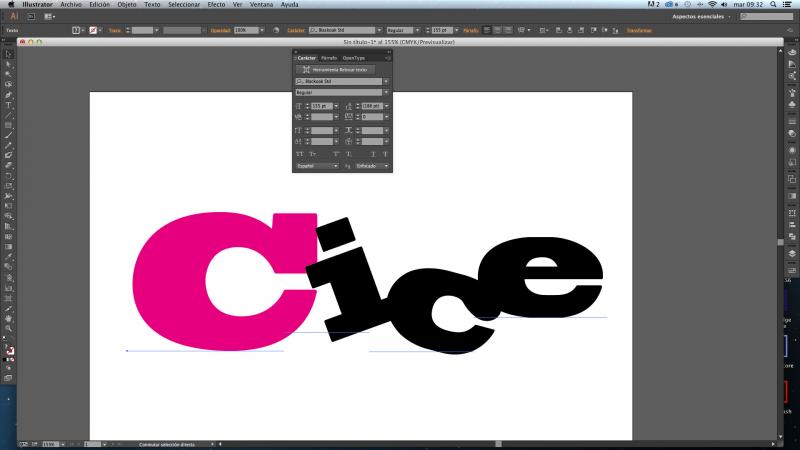Select the Paintbrush tool
This screenshot has width=800, height=450.
click(9, 136)
